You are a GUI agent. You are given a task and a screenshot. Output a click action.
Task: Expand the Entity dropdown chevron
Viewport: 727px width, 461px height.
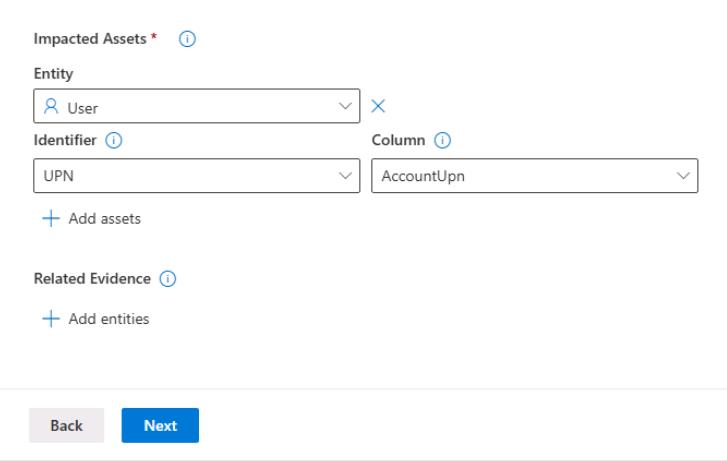tap(345, 106)
